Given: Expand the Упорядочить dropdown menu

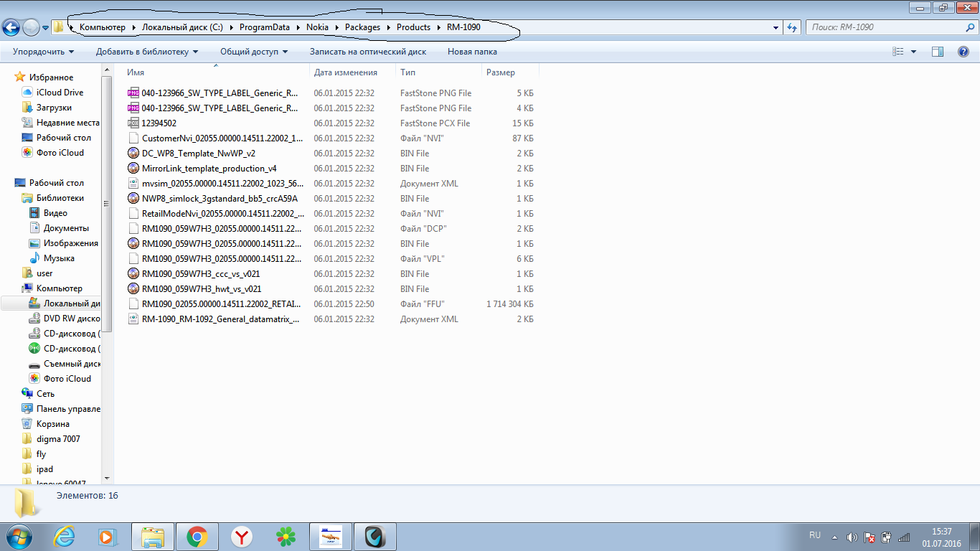Looking at the screenshot, I should [43, 52].
